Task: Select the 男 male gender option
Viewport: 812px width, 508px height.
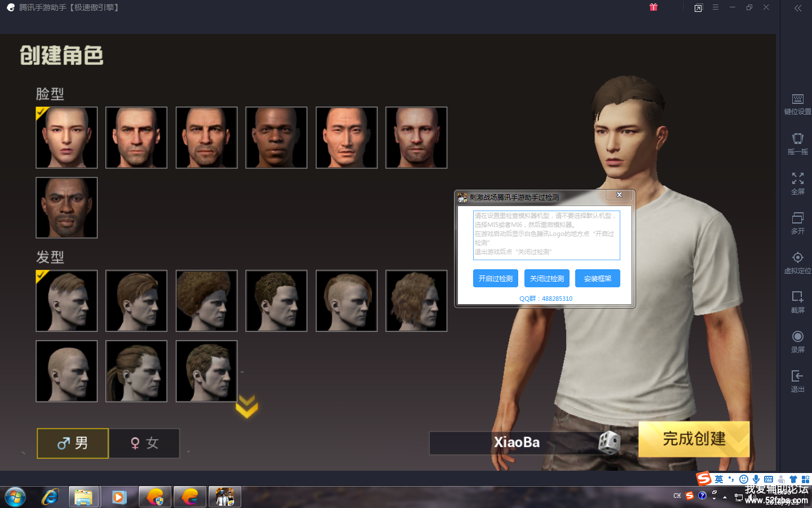Action: (x=73, y=443)
